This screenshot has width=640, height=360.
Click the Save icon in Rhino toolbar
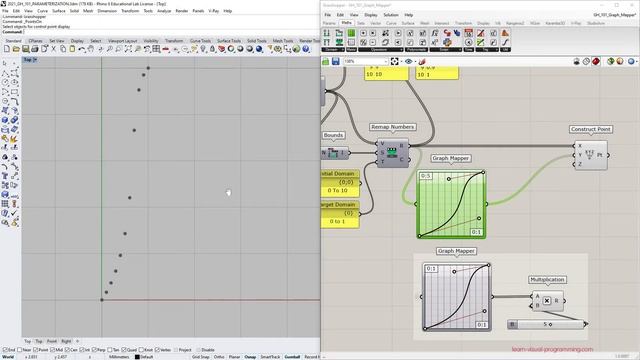click(25, 49)
